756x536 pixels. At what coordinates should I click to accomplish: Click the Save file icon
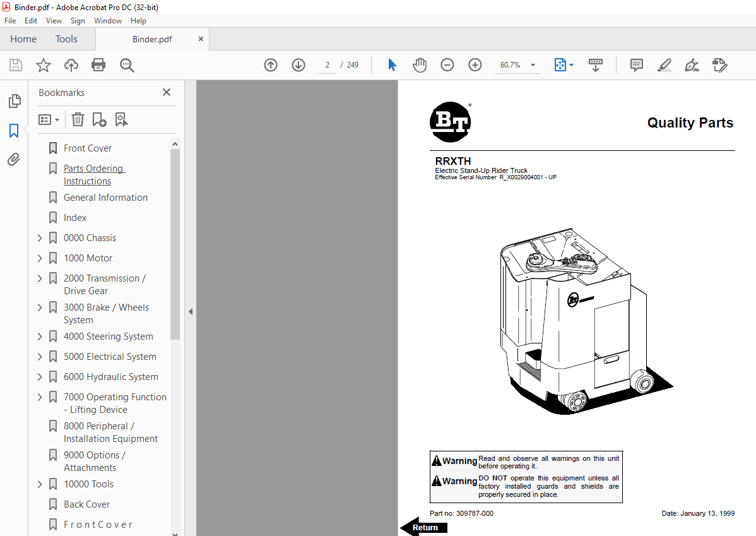click(15, 65)
